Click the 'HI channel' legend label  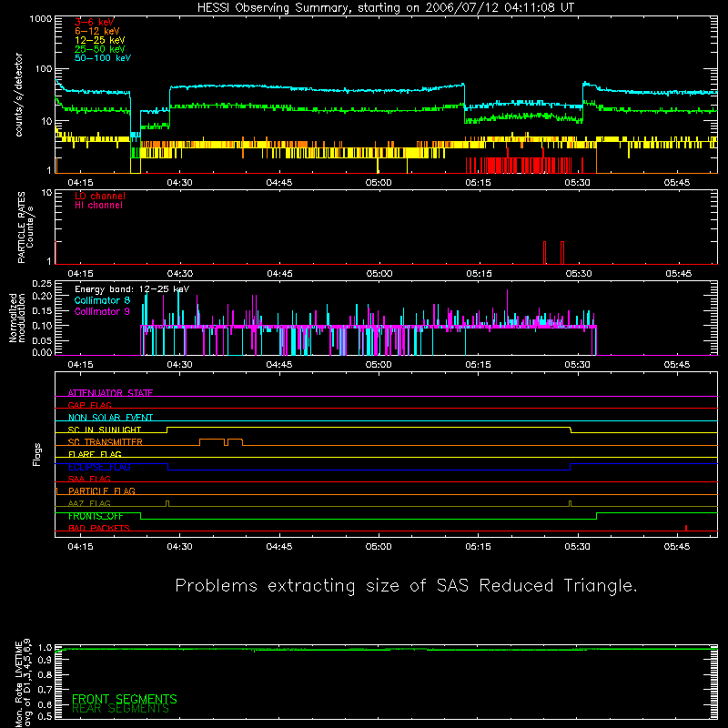click(98, 206)
